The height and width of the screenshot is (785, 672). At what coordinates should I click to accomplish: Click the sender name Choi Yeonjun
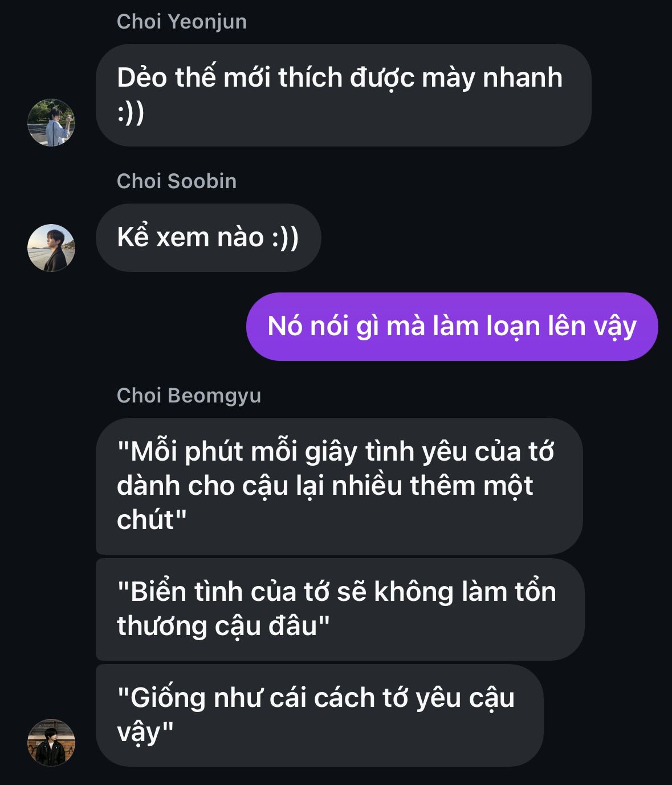[182, 22]
